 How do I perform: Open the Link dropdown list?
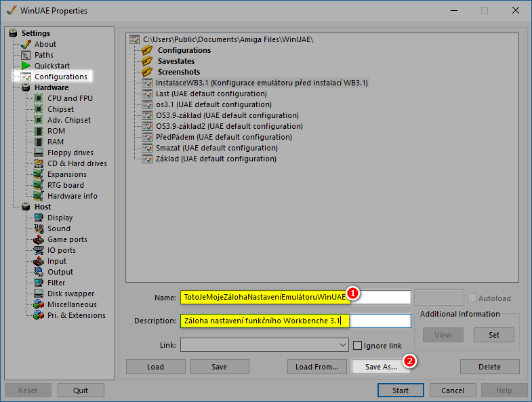264,345
